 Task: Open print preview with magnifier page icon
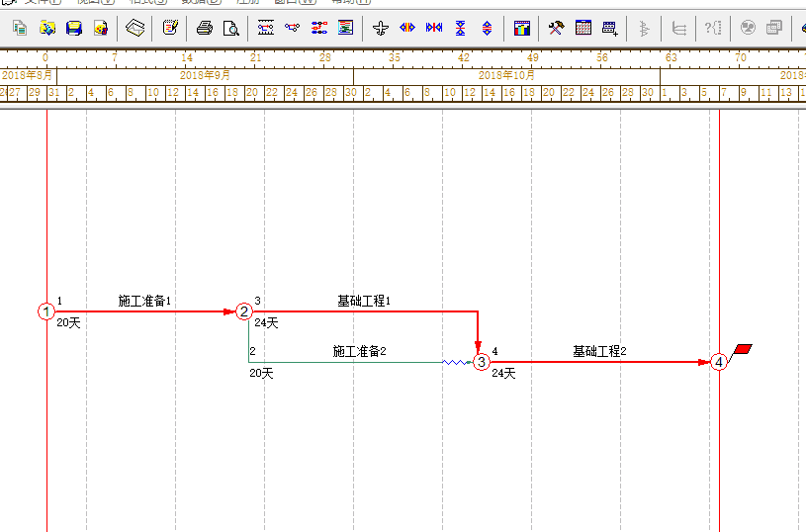(230, 28)
